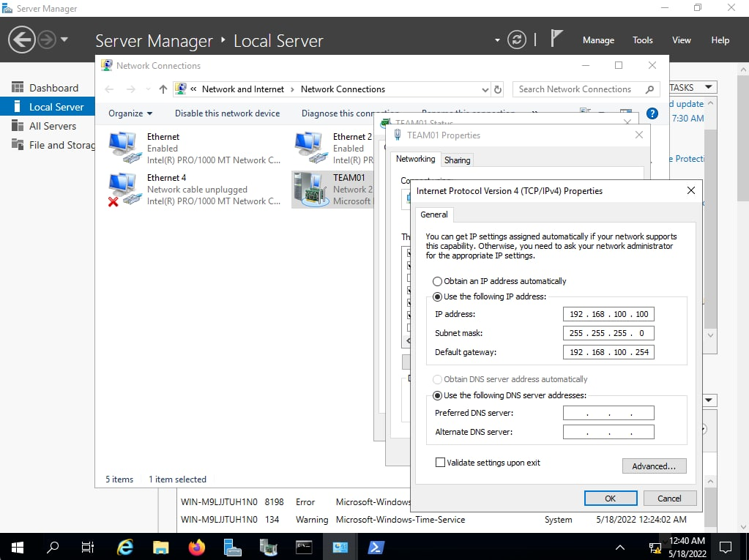Image resolution: width=749 pixels, height=560 pixels.
Task: Refresh the Network Connections address bar
Action: [x=499, y=89]
